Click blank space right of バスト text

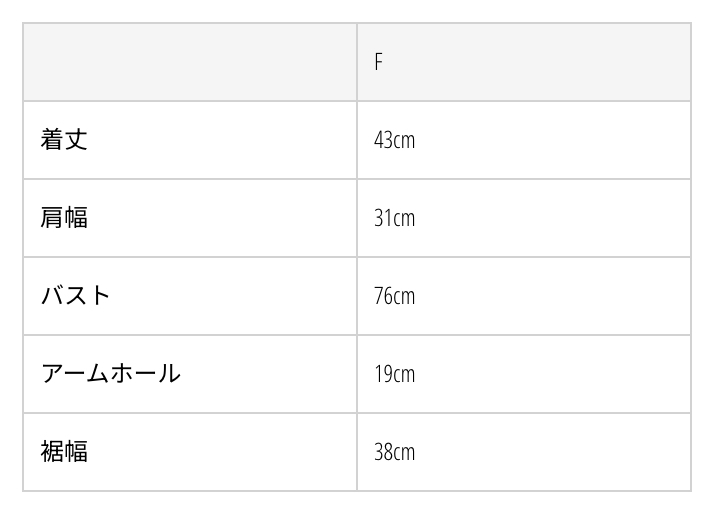(230, 296)
